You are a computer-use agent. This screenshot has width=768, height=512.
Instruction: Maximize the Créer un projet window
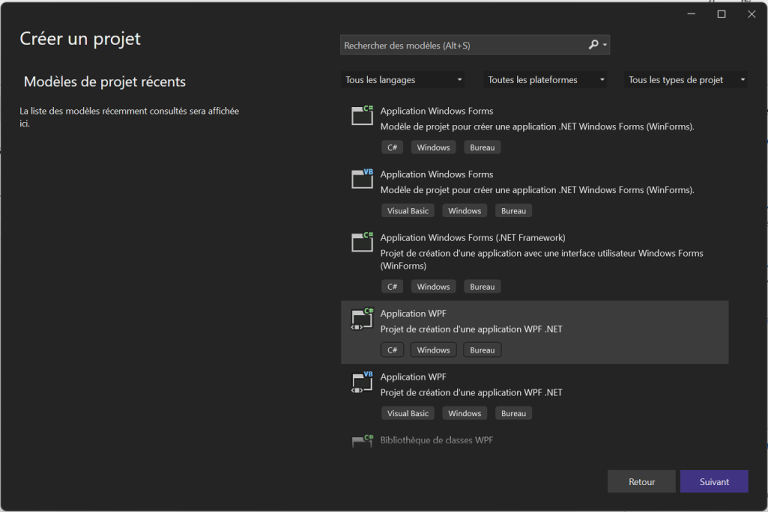[x=721, y=14]
